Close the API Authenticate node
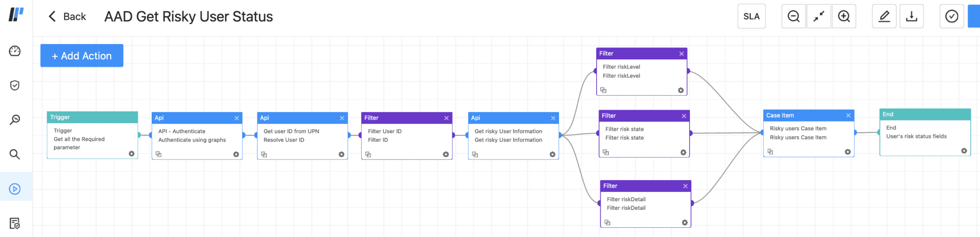980x237 pixels. click(x=237, y=118)
